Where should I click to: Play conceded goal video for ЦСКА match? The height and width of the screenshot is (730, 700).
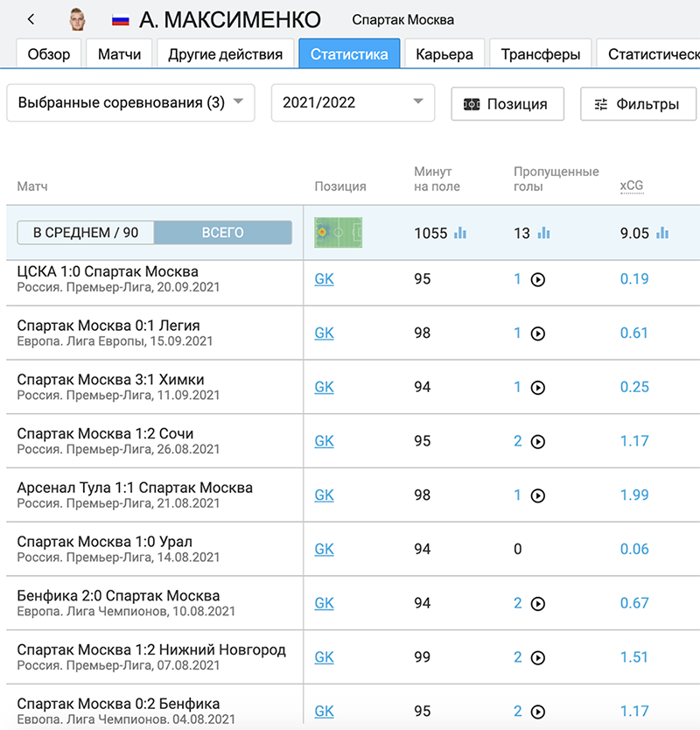pos(538,279)
